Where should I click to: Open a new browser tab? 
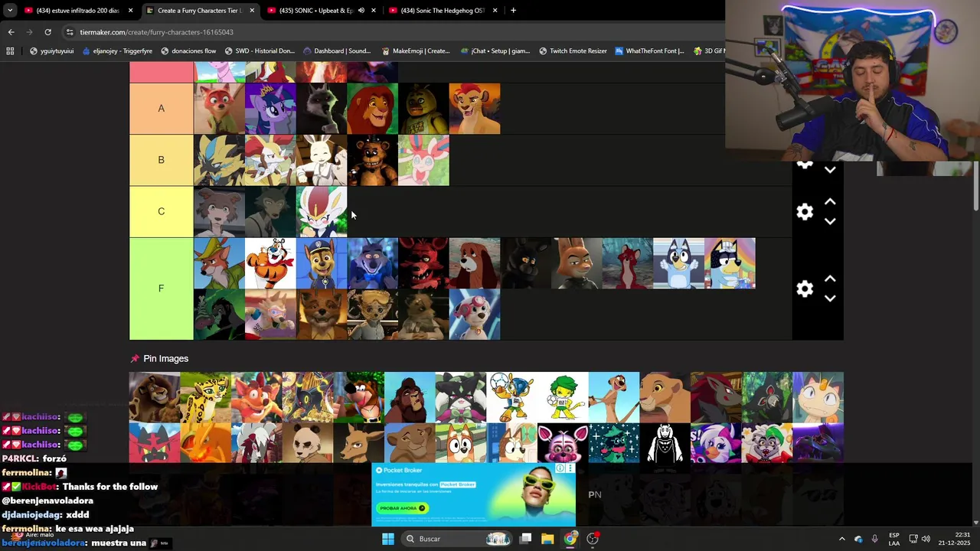513,11
